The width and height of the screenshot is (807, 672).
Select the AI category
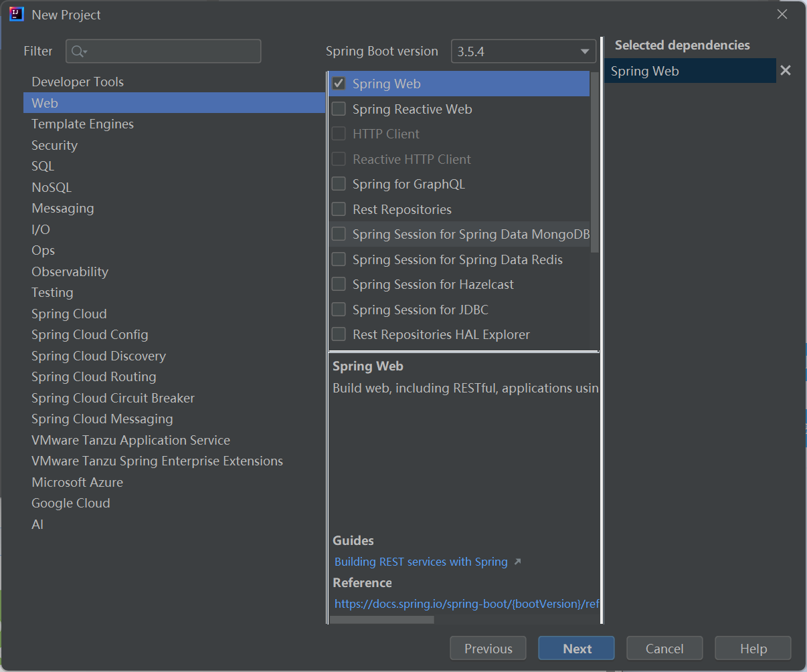click(x=174, y=524)
